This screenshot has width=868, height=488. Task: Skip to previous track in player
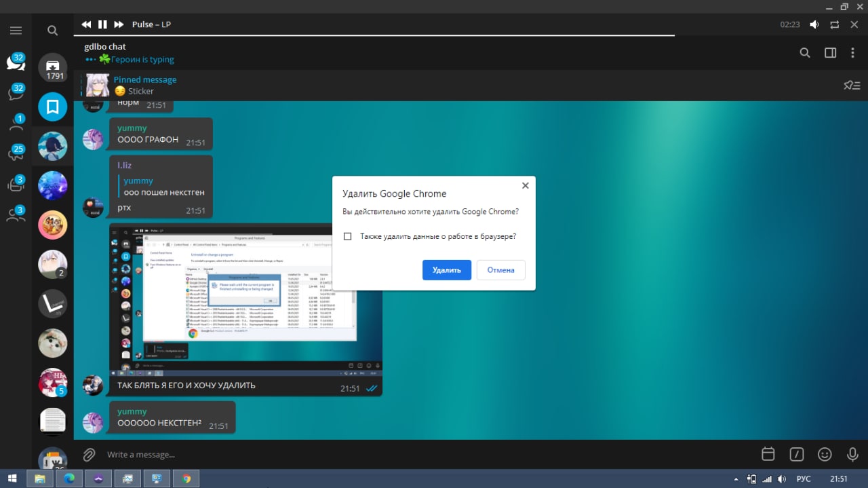click(86, 24)
